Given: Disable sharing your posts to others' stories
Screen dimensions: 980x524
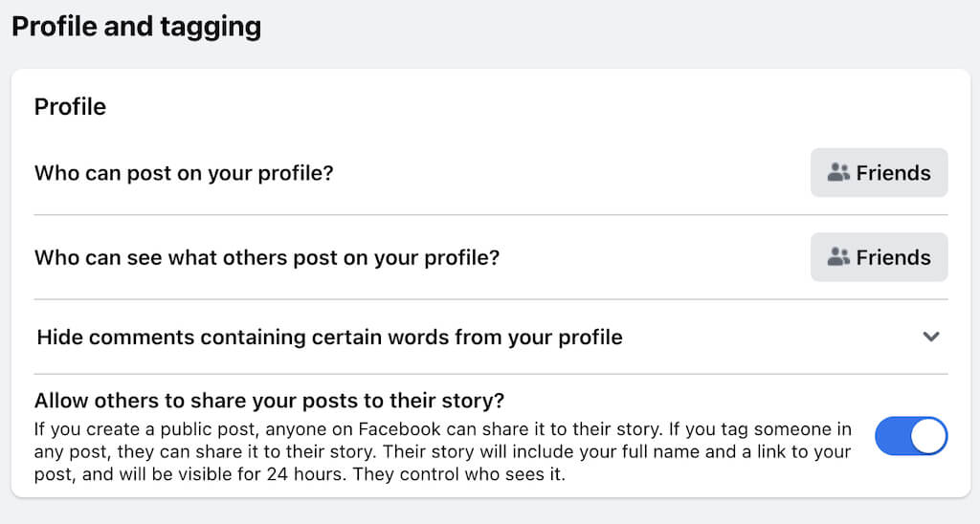Looking at the screenshot, I should 911,436.
